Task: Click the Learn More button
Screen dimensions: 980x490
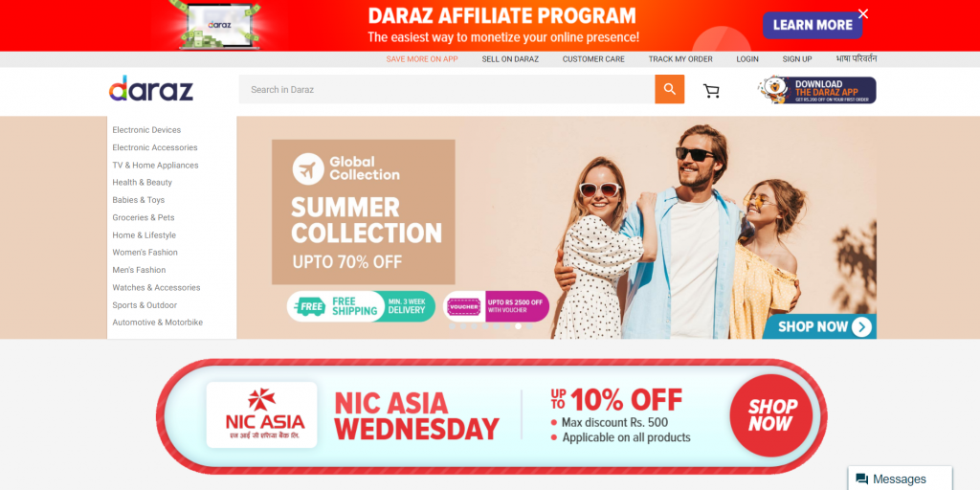Action: (813, 25)
